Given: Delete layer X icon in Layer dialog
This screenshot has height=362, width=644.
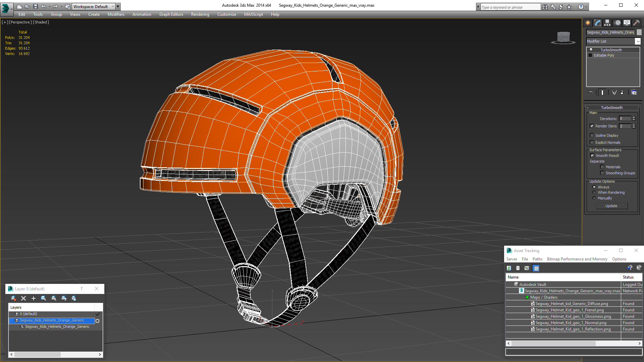Looking at the screenshot, I should [x=23, y=298].
